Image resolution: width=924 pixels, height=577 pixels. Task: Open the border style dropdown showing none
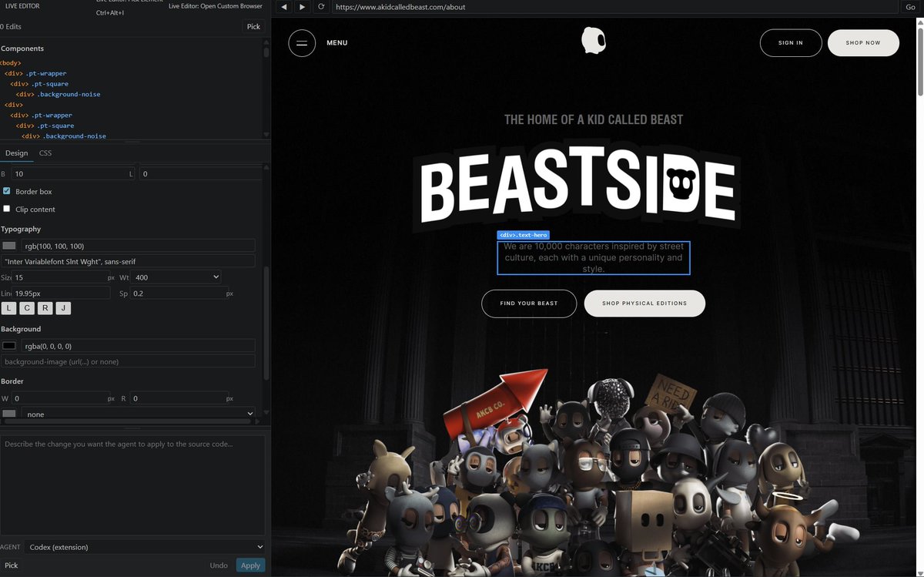(138, 414)
